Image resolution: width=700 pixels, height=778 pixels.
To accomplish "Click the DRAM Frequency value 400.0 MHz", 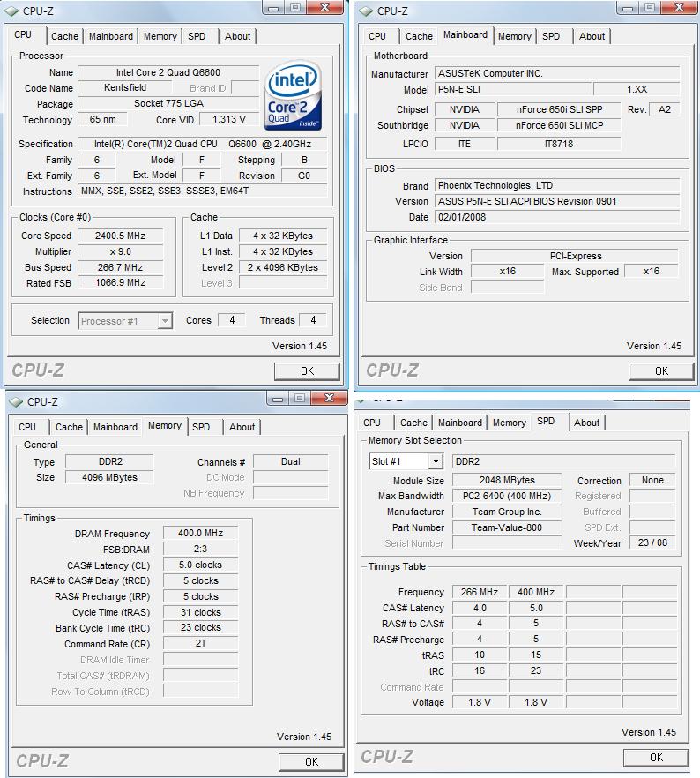I will click(x=200, y=533).
